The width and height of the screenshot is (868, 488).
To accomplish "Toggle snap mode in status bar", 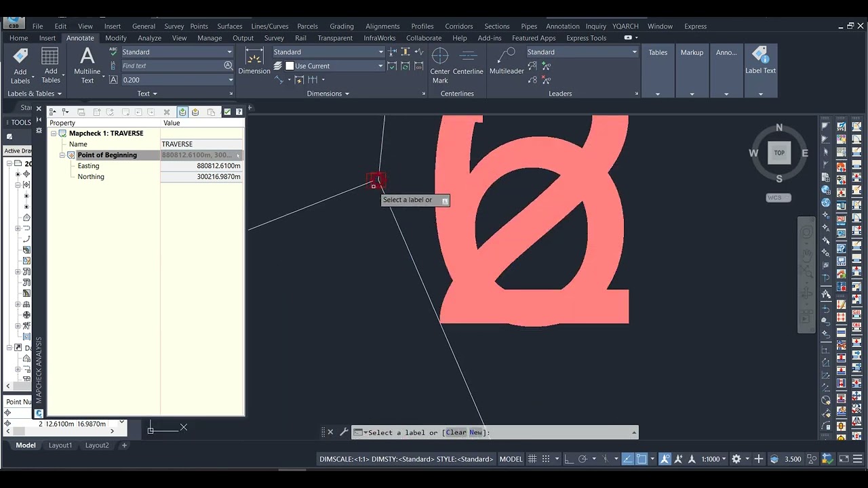I will tap(546, 459).
